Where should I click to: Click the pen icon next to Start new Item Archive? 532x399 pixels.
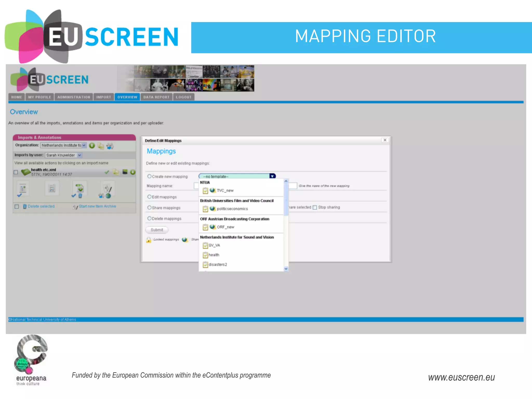click(x=76, y=207)
